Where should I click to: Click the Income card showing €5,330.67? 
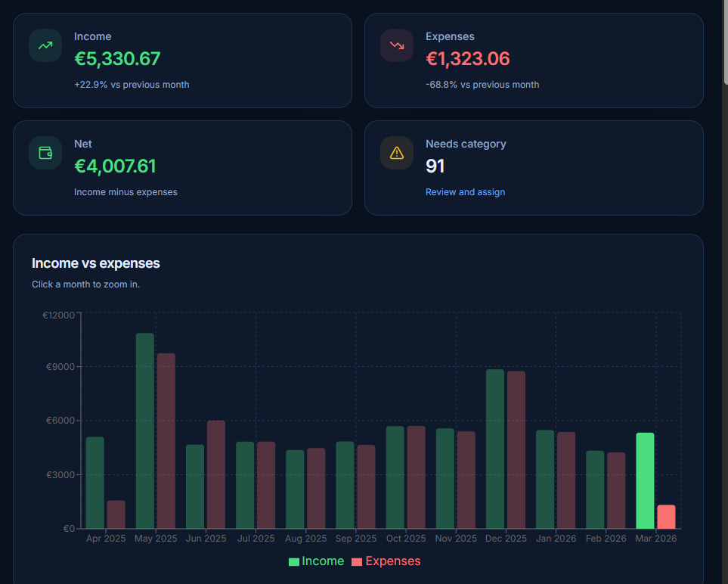(117, 58)
